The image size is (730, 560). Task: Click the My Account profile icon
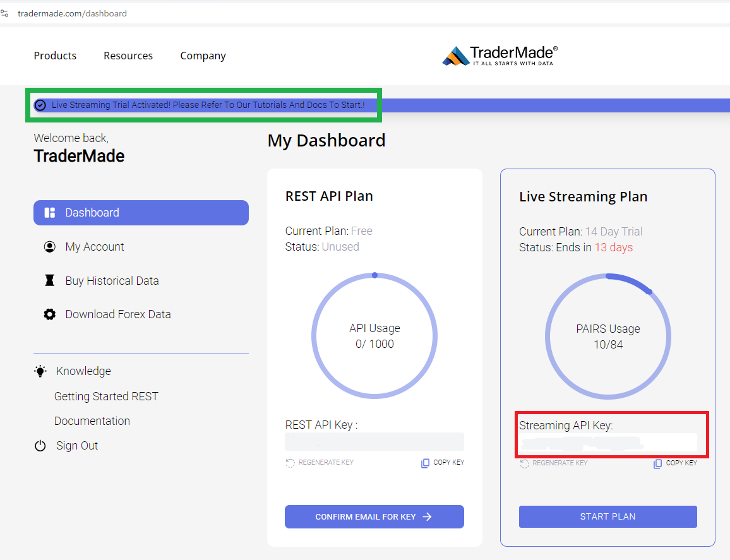pyautogui.click(x=49, y=247)
